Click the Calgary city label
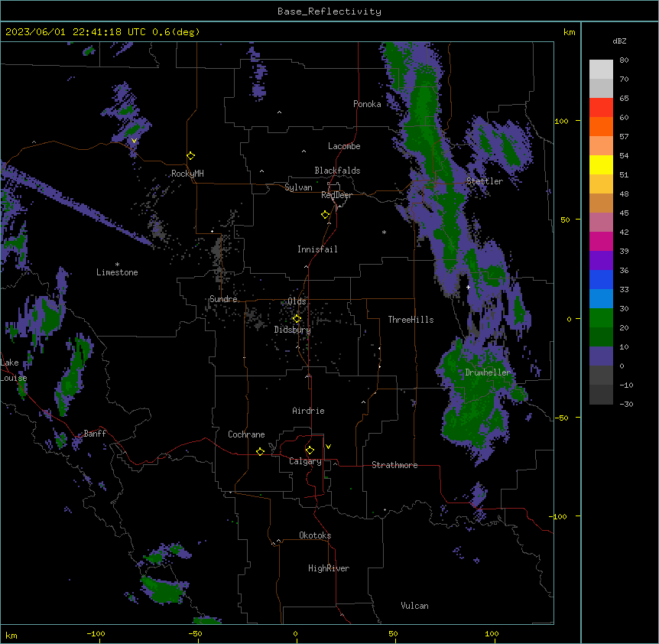Viewport: 659px width, 644px height. click(x=305, y=461)
